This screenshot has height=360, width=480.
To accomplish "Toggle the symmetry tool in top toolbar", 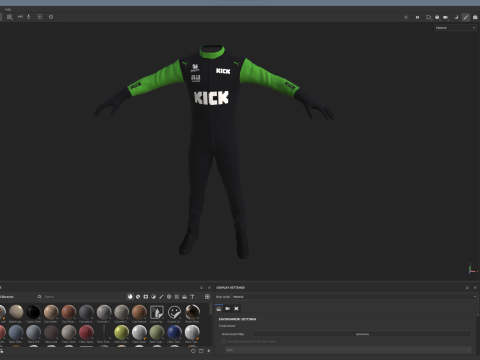I will tap(20, 17).
